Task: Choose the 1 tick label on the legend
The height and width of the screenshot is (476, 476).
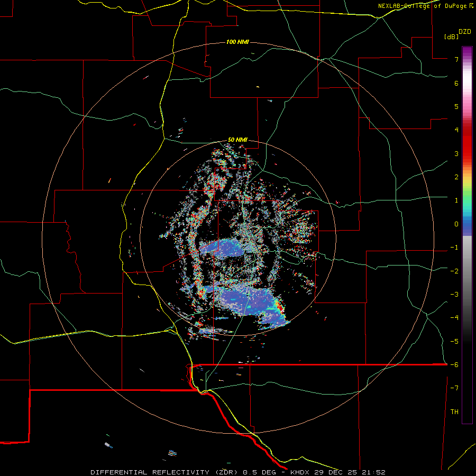Action: 456,200
